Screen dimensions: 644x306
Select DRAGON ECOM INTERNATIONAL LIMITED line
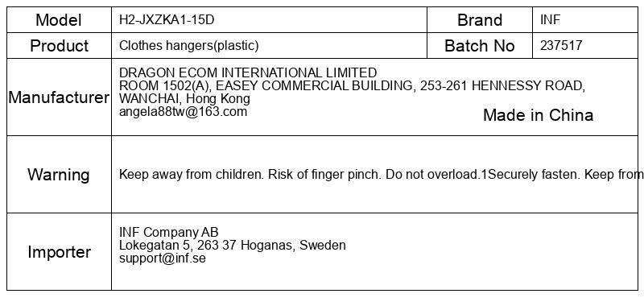point(248,72)
